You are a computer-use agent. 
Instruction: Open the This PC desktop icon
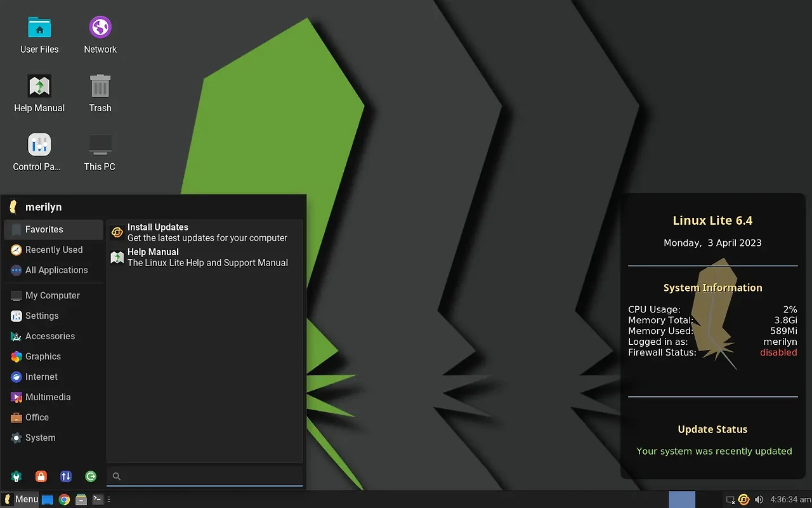(100, 152)
